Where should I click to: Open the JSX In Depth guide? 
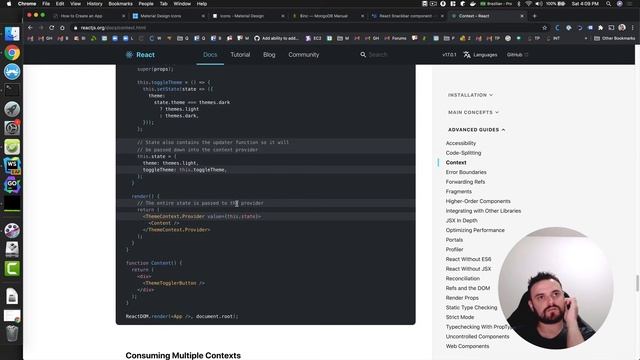[x=461, y=220]
